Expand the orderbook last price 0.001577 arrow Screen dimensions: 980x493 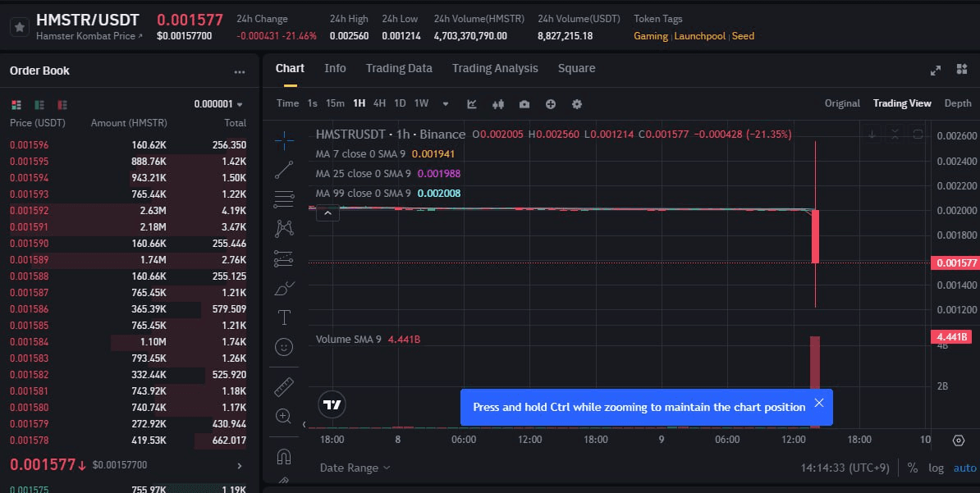click(x=240, y=465)
